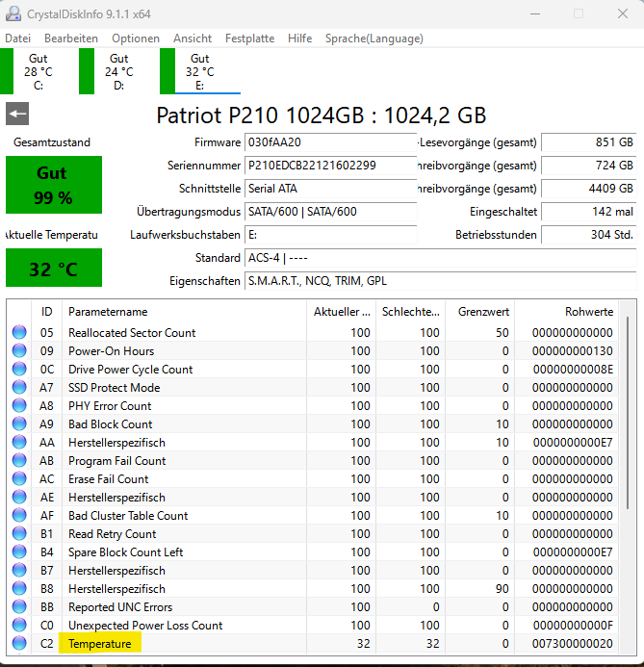Click the total writes 4409 GB field
Viewport: 644px width, 667px height.
pyautogui.click(x=589, y=188)
